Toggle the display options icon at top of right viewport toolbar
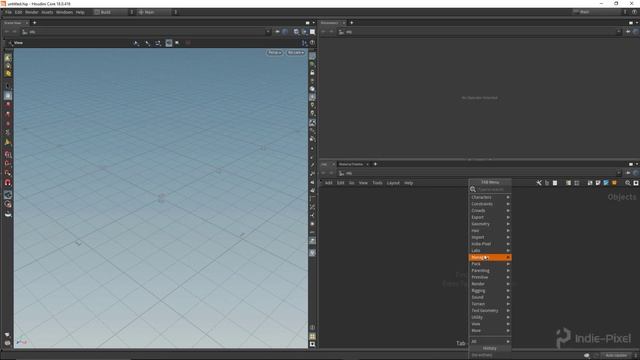 (312, 56)
